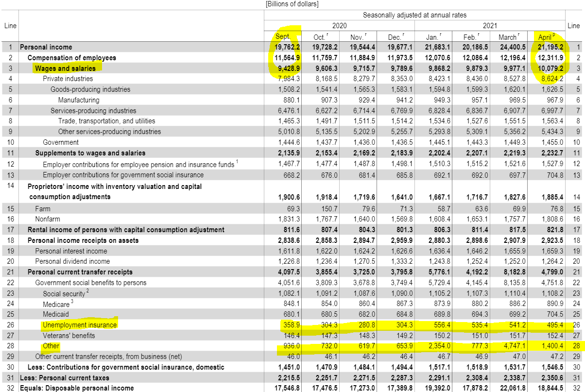Image resolution: width=585 pixels, height=392 pixels.
Task: Click the 'Farm' row label
Action: (42, 208)
